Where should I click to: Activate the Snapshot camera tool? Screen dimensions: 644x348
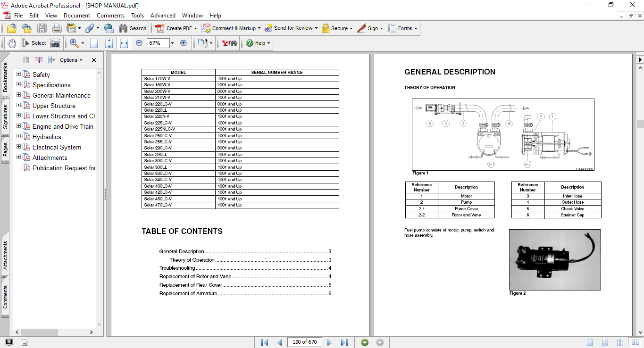pyautogui.click(x=55, y=43)
